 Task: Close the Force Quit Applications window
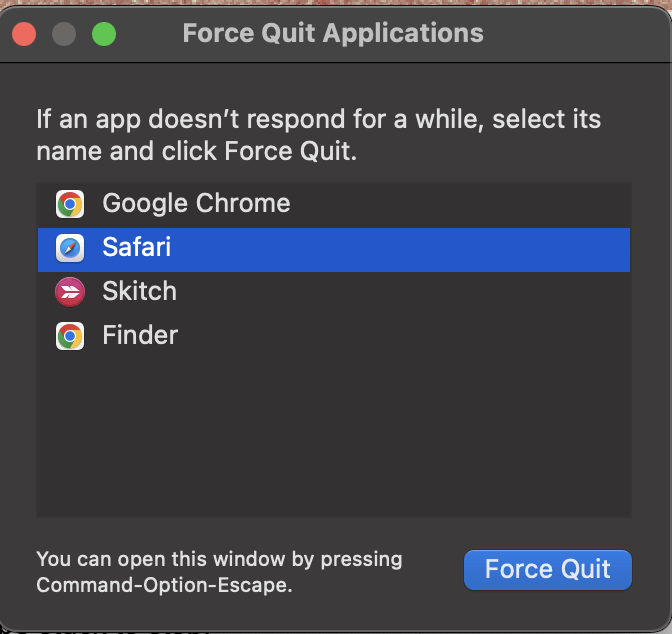point(24,34)
